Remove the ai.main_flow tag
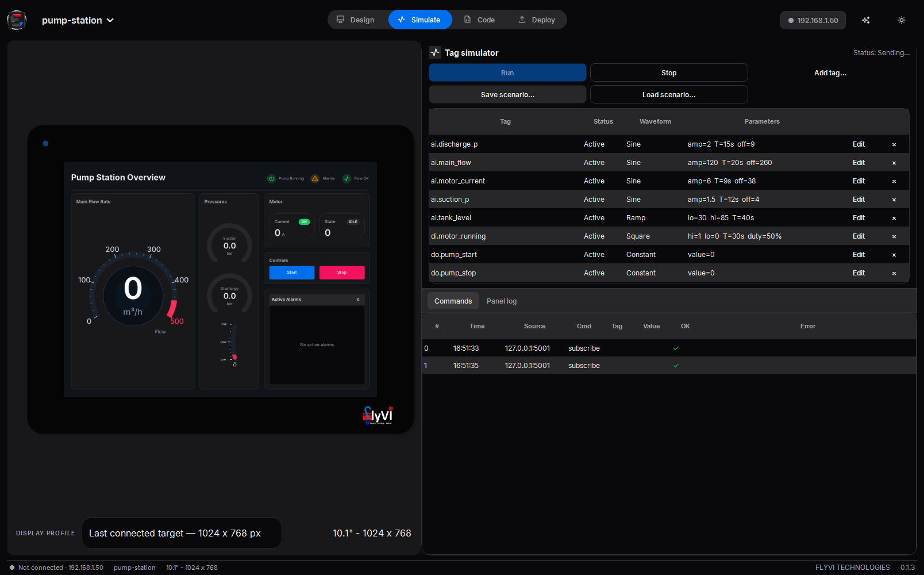The image size is (924, 575). pyautogui.click(x=894, y=163)
